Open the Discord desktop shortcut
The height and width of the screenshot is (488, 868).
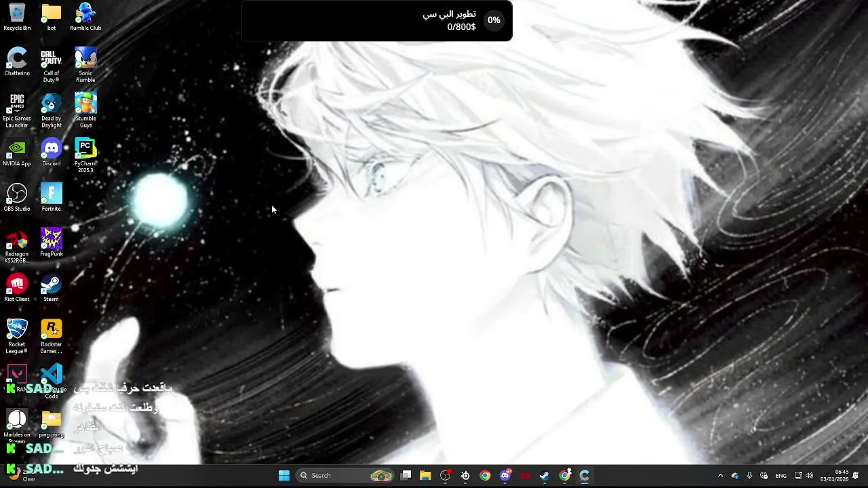coord(52,152)
